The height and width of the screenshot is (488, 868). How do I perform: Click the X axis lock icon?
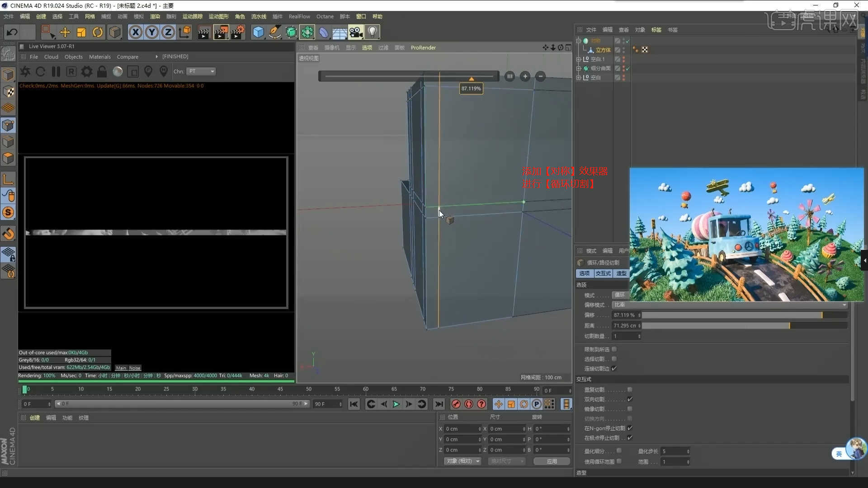(x=136, y=32)
